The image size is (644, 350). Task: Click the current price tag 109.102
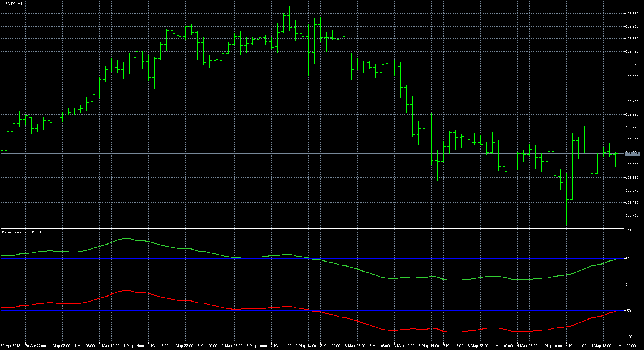point(632,153)
